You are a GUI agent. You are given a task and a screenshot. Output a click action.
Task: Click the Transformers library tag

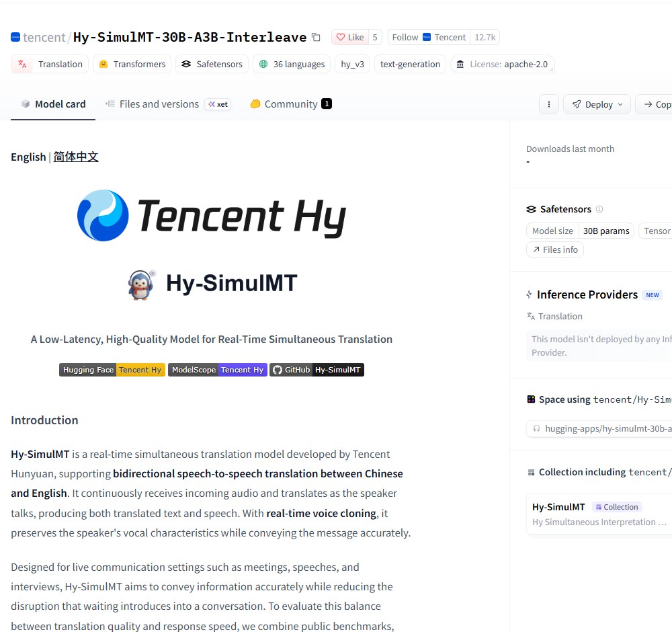pyautogui.click(x=132, y=64)
